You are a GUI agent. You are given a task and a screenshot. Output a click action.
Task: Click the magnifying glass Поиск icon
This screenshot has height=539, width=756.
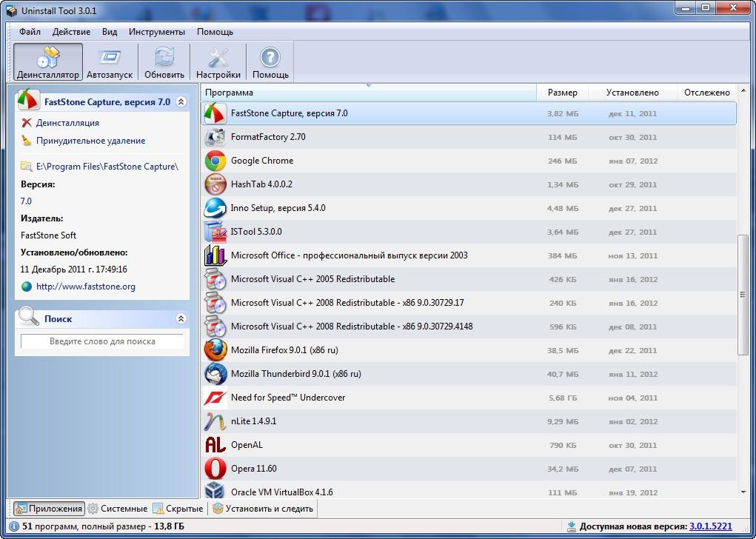coord(28,317)
